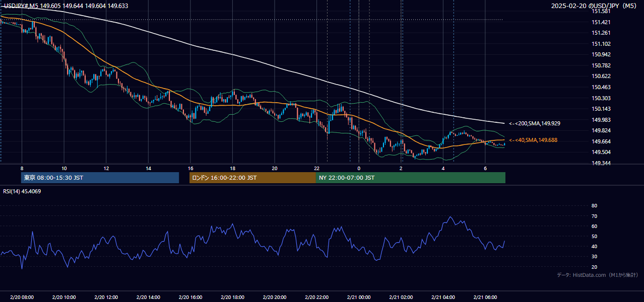Click price axis label 151.581

(601, 11)
